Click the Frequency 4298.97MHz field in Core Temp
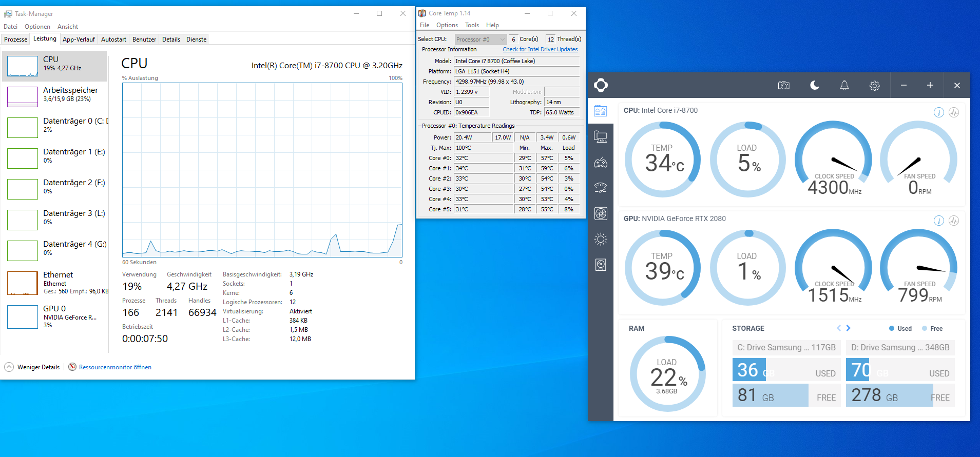This screenshot has height=457, width=980. click(517, 82)
